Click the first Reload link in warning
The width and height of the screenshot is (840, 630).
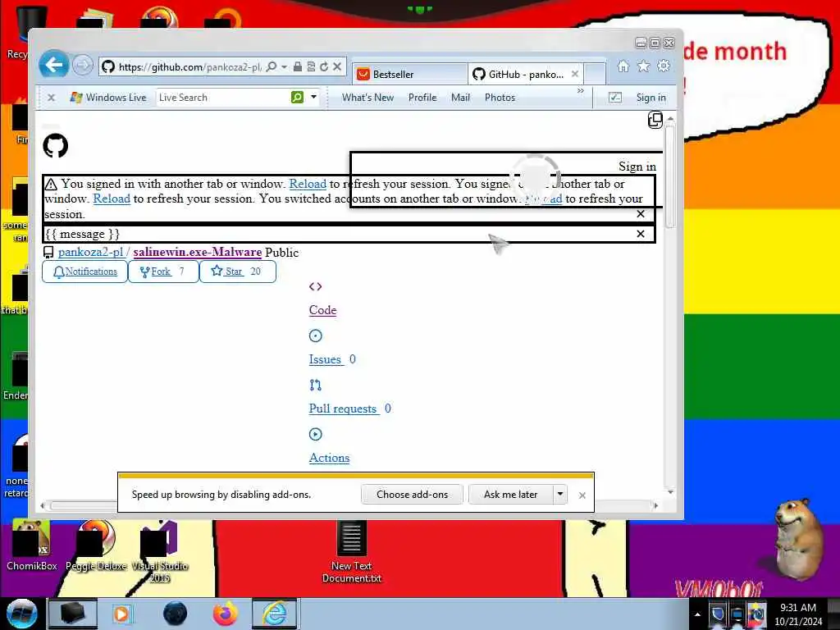(308, 184)
